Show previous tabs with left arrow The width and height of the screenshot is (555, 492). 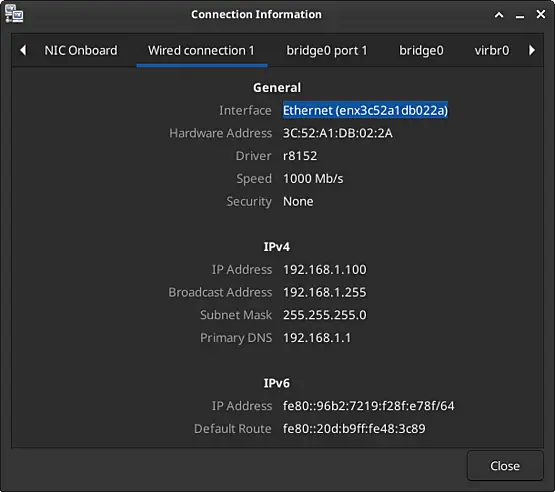(23, 50)
